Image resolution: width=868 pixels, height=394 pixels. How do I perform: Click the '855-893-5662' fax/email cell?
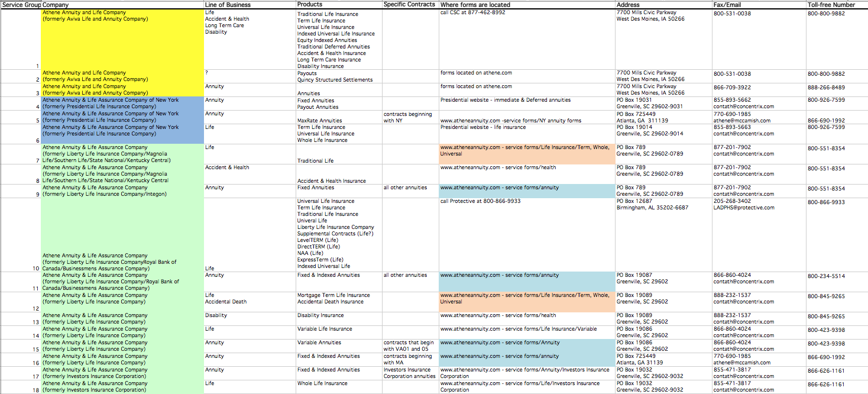click(x=759, y=104)
